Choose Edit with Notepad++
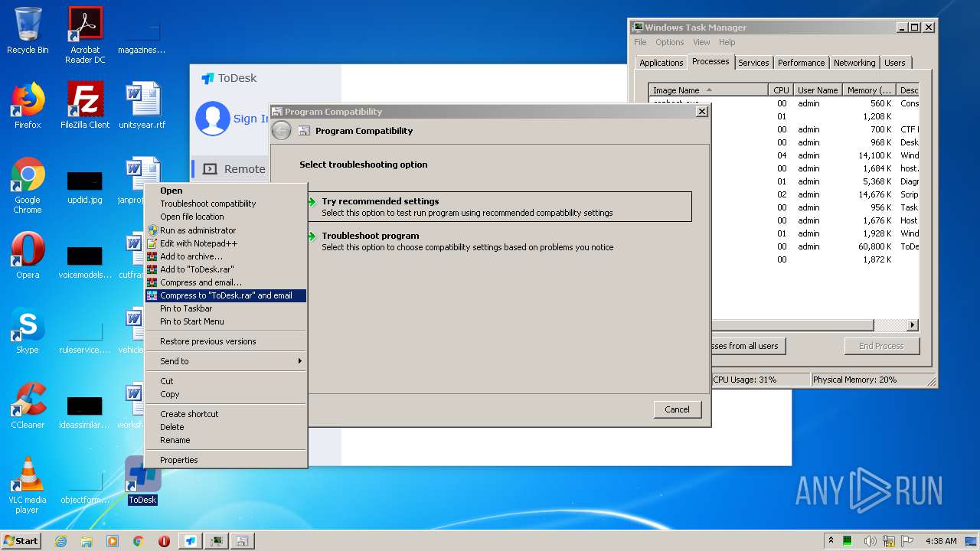This screenshot has width=980, height=551. [226, 243]
